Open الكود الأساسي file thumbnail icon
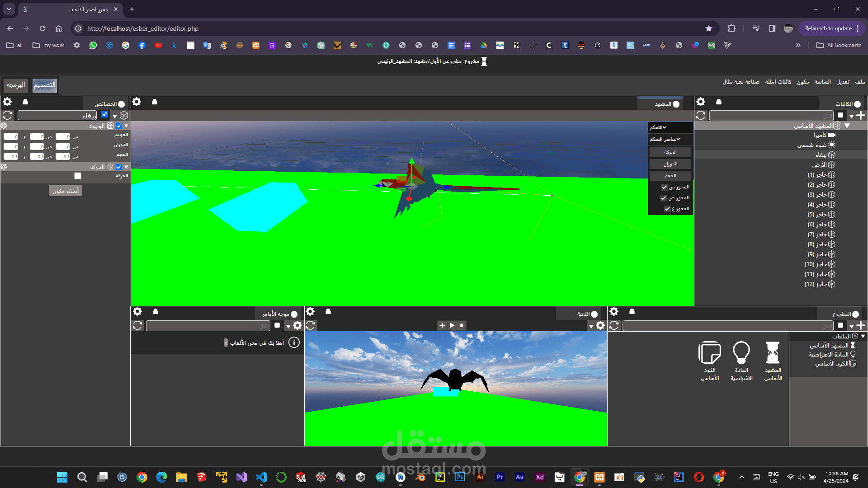The height and width of the screenshot is (488, 868). pyautogui.click(x=710, y=353)
